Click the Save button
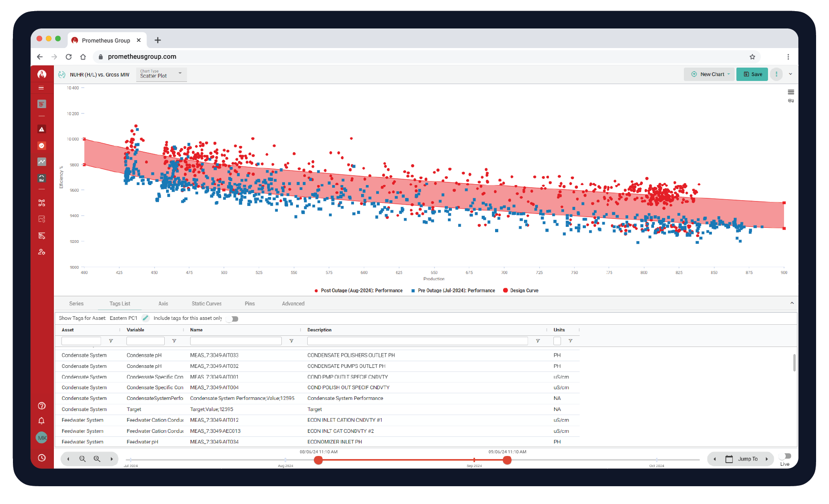This screenshot has height=504, width=829. pos(752,74)
